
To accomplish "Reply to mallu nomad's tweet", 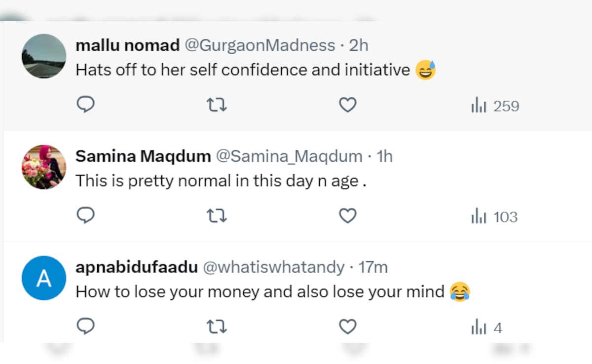I will click(86, 105).
